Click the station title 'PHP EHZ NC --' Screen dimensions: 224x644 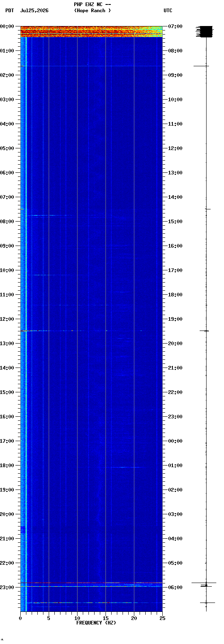tap(93, 4)
